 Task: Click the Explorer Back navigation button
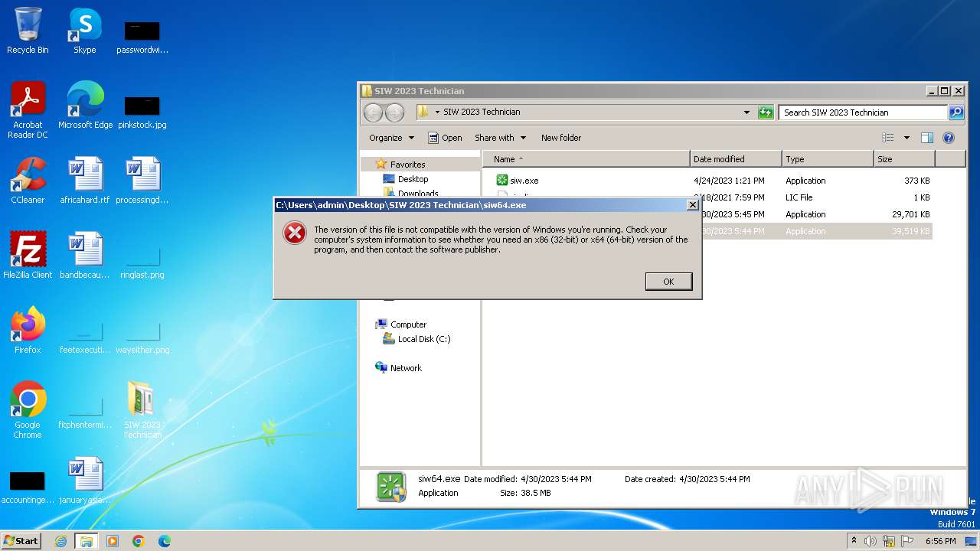point(373,112)
